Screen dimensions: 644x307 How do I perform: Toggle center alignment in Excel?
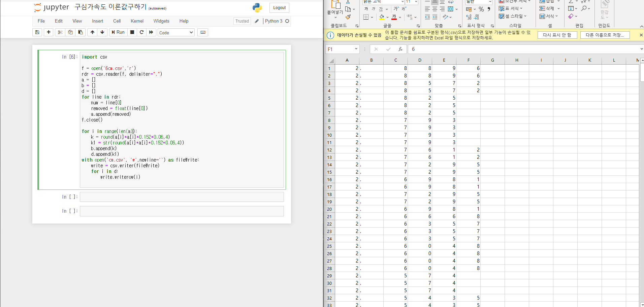pyautogui.click(x=435, y=9)
